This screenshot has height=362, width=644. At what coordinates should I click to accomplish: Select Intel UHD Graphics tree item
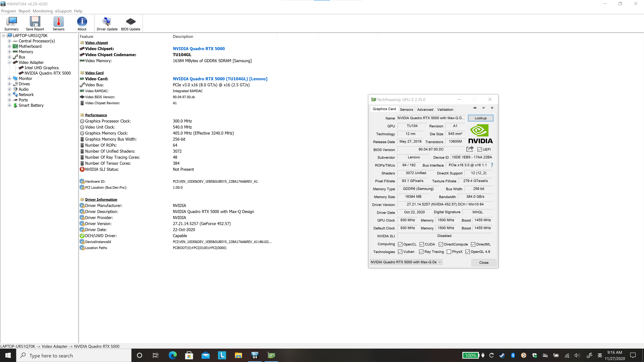41,68
